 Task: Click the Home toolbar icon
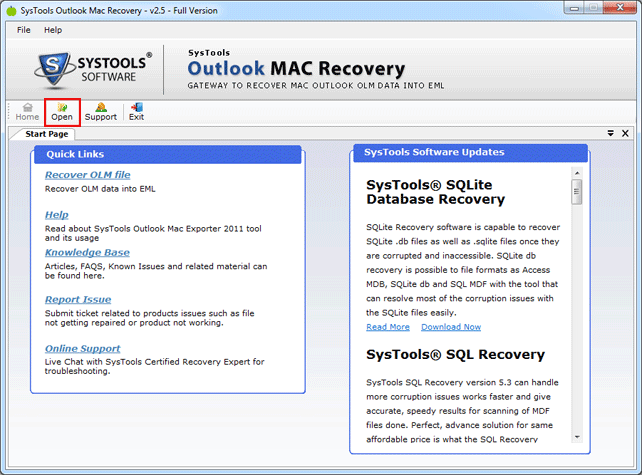pos(27,112)
